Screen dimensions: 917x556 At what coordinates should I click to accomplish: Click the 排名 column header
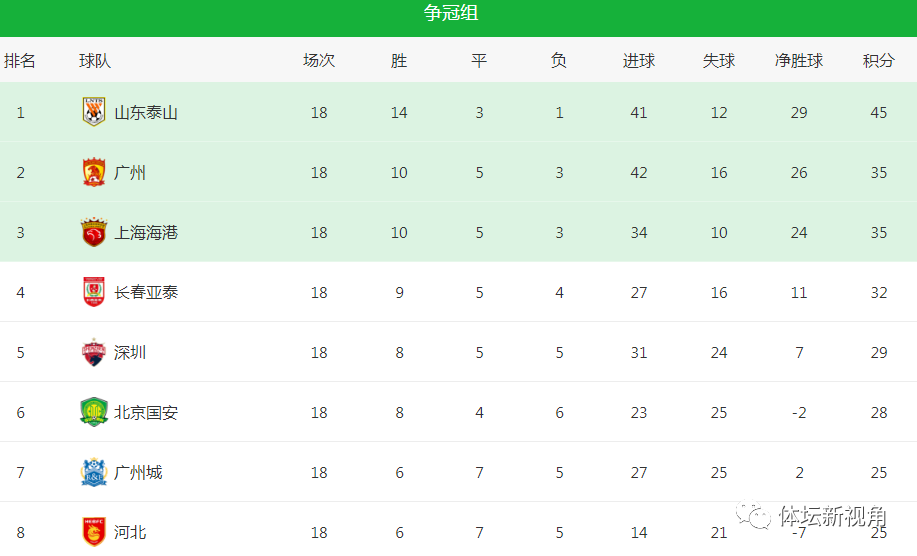click(x=19, y=60)
